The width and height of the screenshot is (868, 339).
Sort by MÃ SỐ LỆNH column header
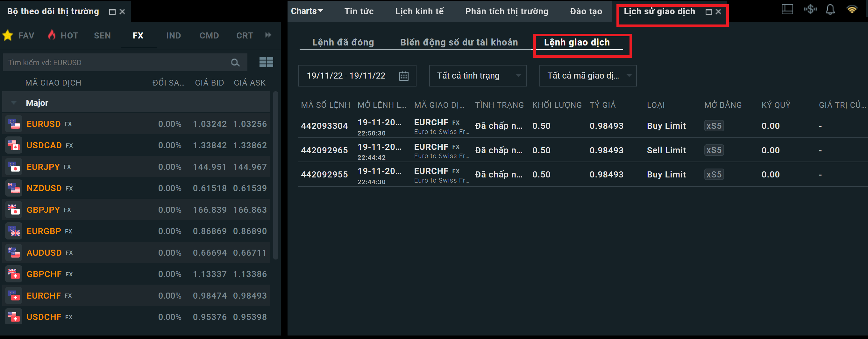(x=325, y=105)
